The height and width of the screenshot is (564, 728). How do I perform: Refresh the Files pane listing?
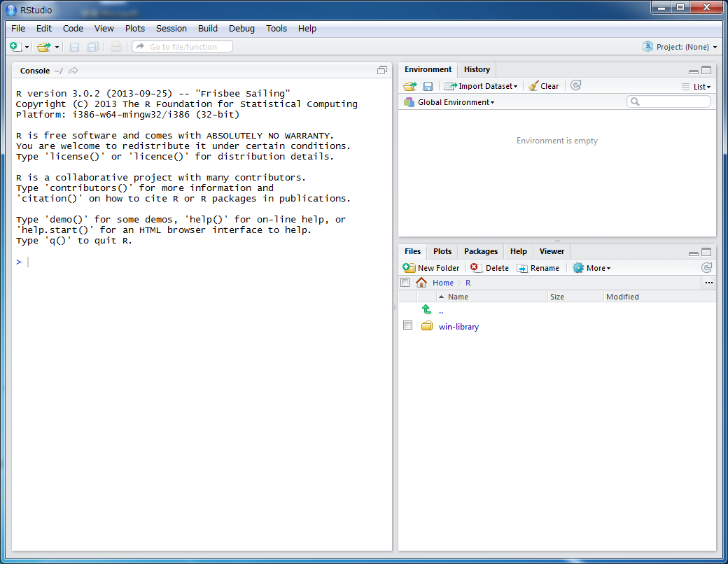coord(707,268)
